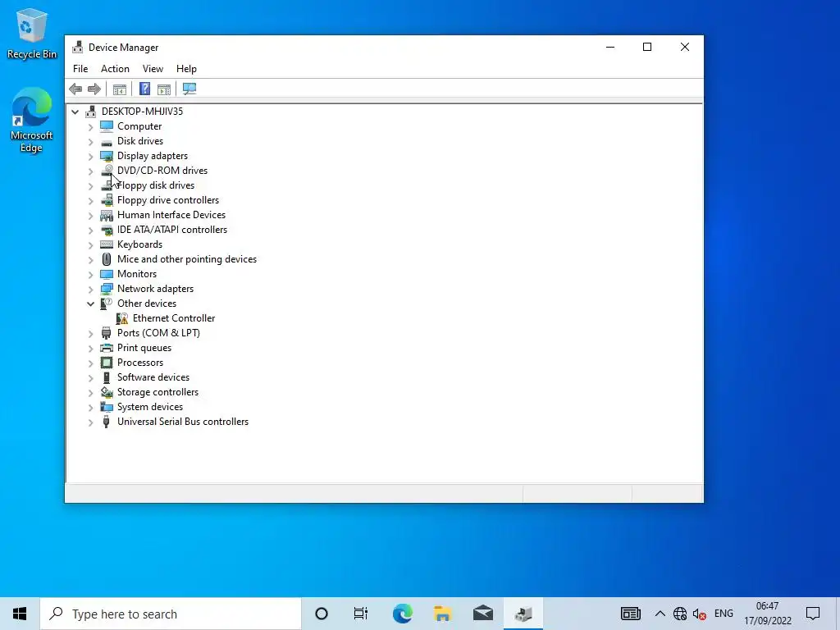Click the Computer category icon
Screen dimensions: 840x630
click(107, 126)
